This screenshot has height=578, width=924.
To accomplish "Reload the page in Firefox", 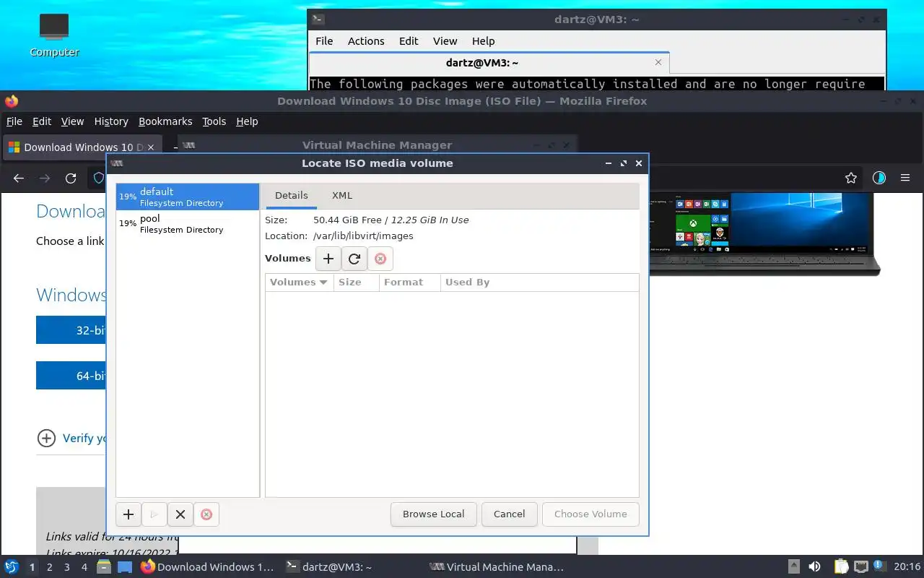I will [71, 178].
